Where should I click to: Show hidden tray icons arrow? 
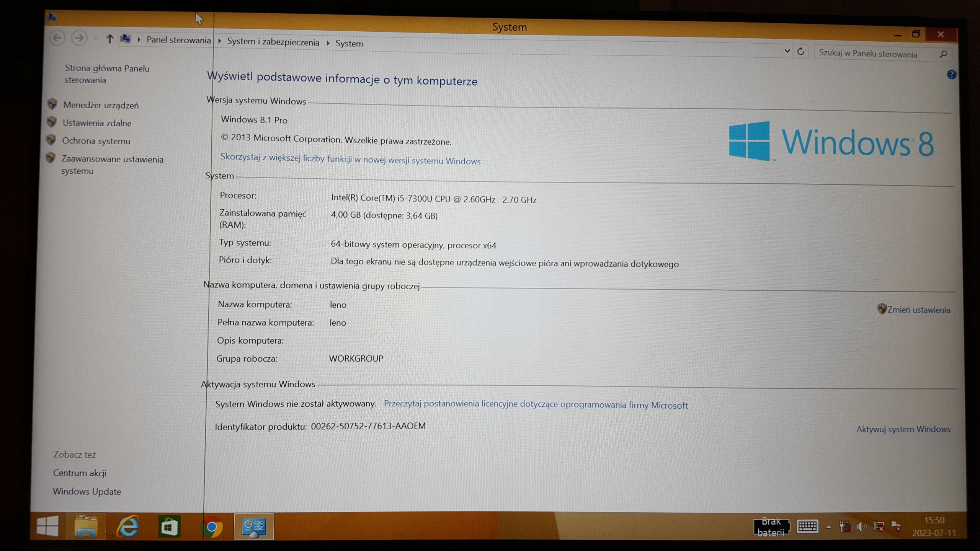[828, 527]
